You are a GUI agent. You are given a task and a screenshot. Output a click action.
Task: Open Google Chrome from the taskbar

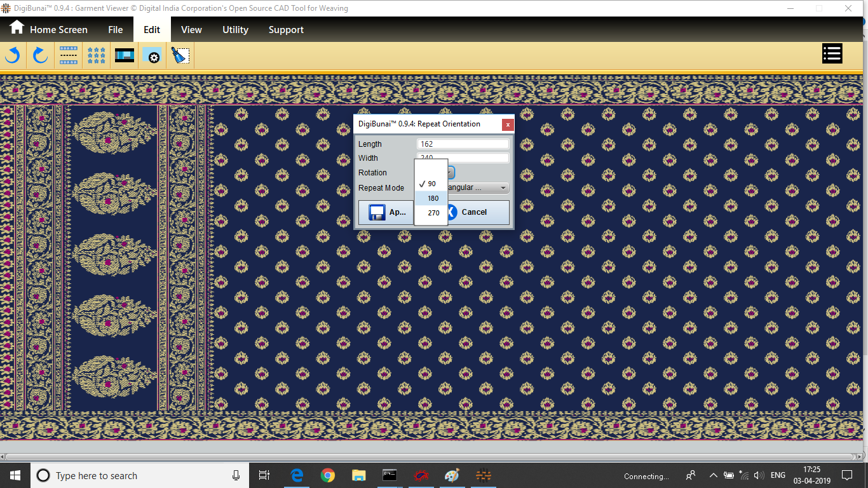328,475
